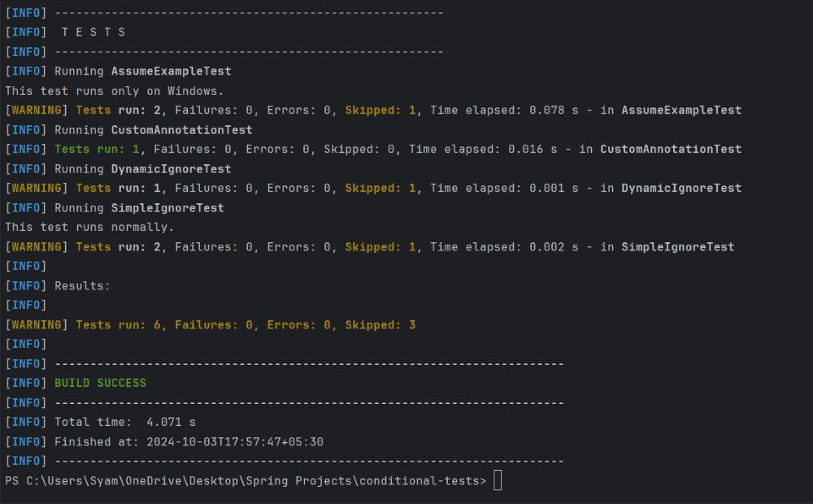Click the Total time 4.071 s line

click(124, 422)
